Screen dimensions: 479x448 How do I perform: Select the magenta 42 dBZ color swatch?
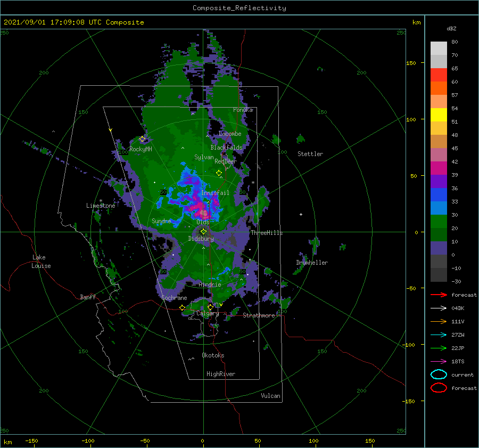[x=439, y=168]
